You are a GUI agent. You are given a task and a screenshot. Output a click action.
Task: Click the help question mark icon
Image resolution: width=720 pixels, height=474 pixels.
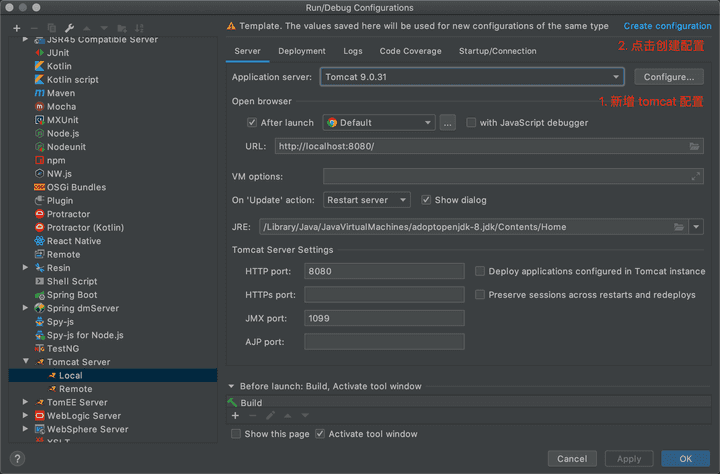pos(17,458)
